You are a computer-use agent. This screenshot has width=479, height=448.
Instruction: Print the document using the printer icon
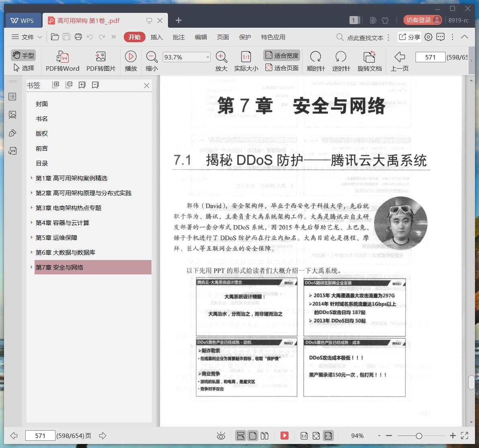(x=78, y=37)
